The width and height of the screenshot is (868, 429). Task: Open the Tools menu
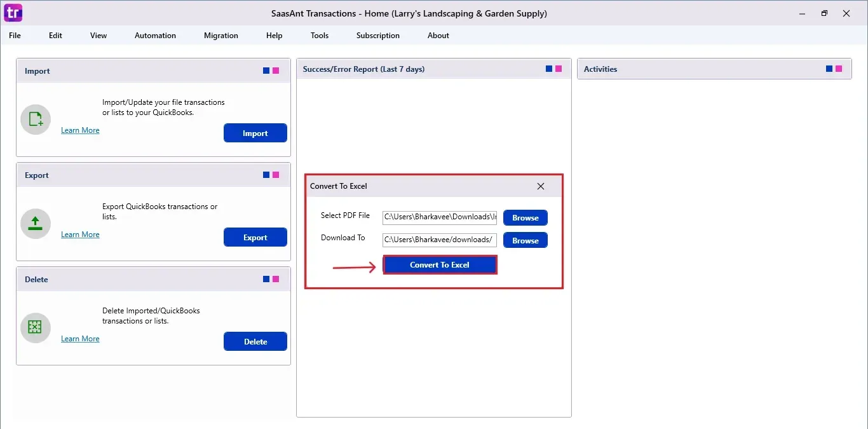[320, 36]
